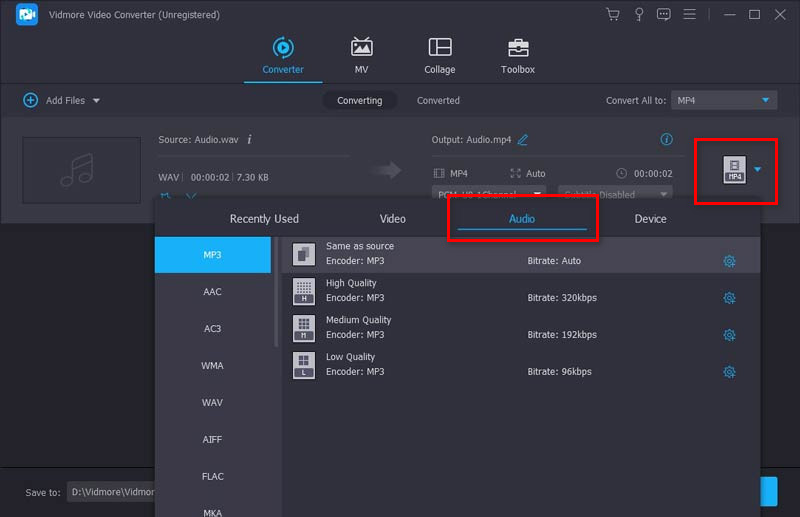Select the Converted tab
This screenshot has width=800, height=517.
[x=438, y=101]
